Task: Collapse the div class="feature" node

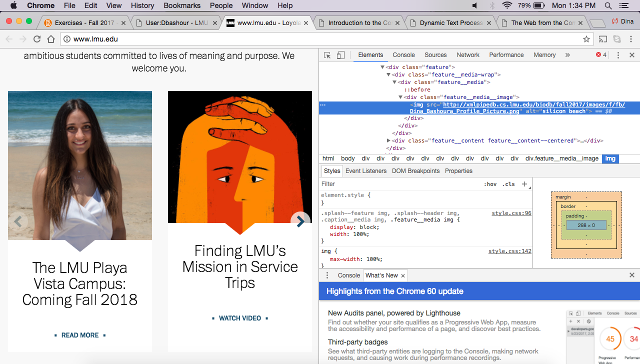Action: (382, 67)
